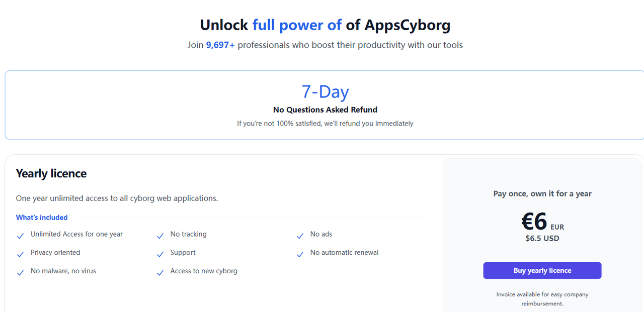Click checkmark icon next to No tracking
The width and height of the screenshot is (644, 312).
point(160,236)
